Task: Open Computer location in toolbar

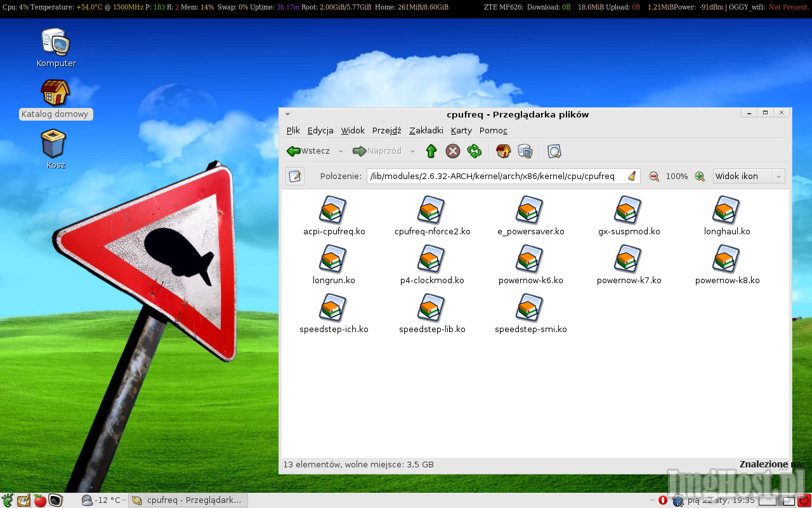Action: (x=525, y=151)
